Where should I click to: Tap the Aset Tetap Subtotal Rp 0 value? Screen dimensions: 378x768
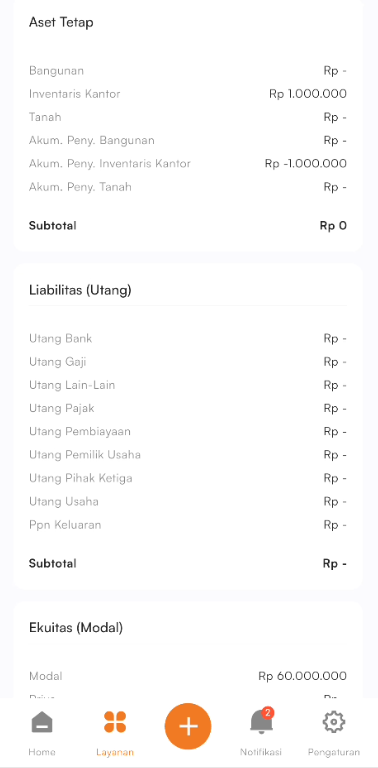coord(333,226)
